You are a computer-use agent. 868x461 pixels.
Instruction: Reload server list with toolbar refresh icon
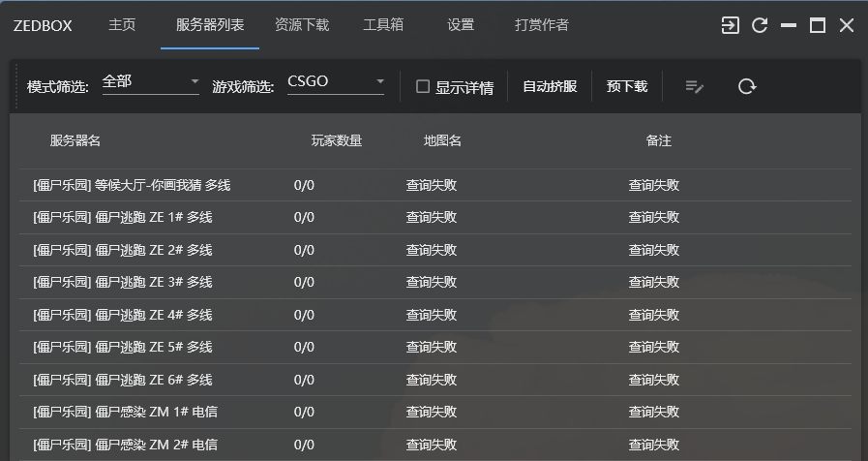[x=746, y=86]
